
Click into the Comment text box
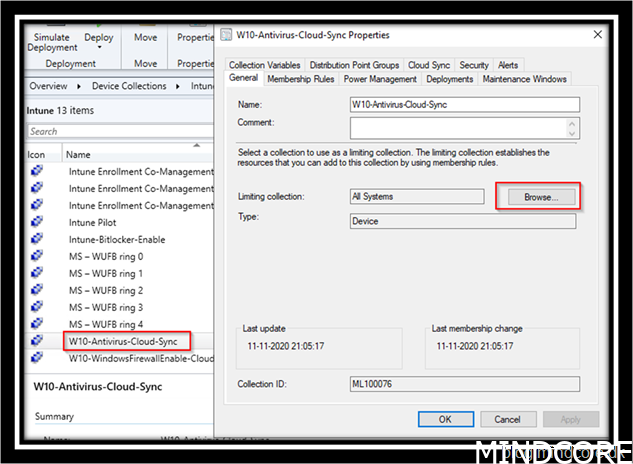tap(464, 127)
